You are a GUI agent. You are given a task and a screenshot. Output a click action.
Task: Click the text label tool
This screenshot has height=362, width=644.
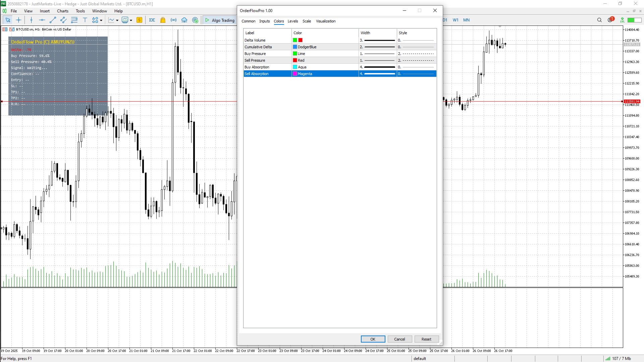coord(85,20)
